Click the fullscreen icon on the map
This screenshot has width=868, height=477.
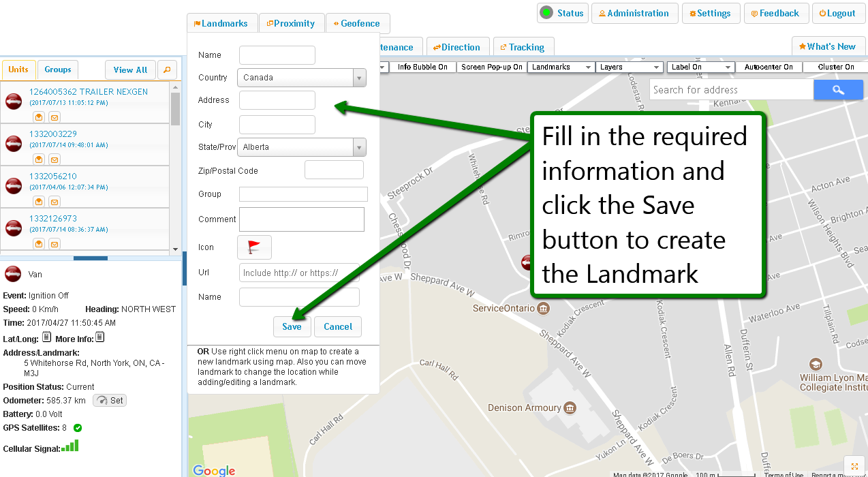(854, 465)
